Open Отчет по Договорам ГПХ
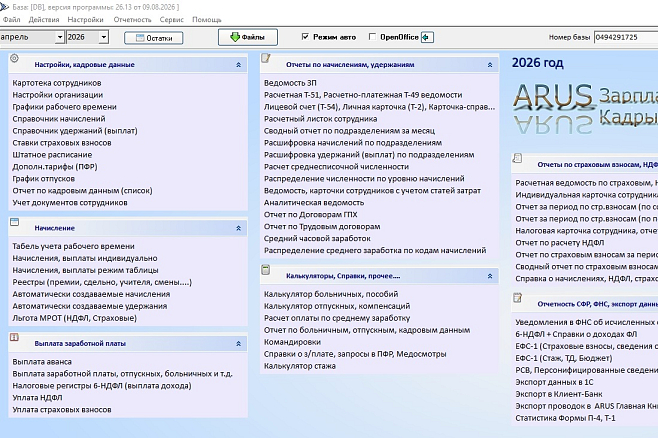658x438 pixels. coord(311,215)
